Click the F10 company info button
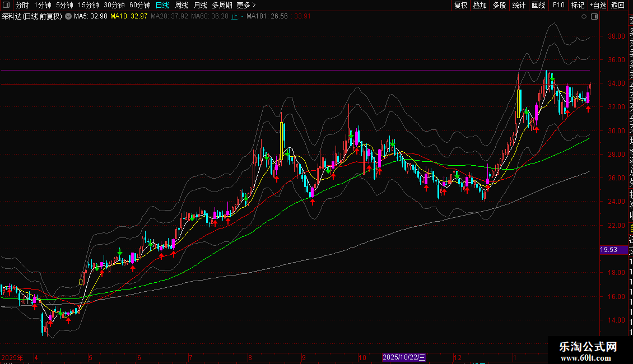Screen dimensions: 633x364 point(558,5)
